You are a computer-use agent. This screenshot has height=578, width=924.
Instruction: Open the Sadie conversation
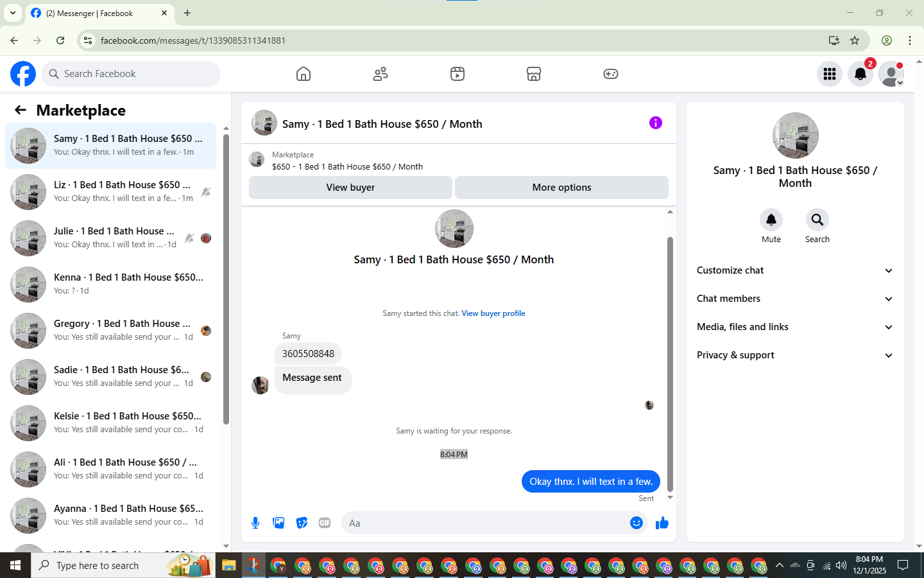tap(110, 377)
